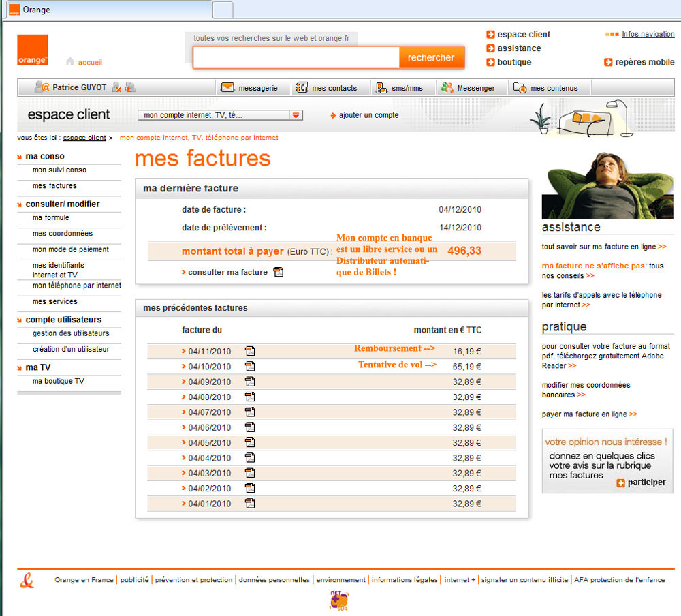Open the mes contacts address book icon

point(302,87)
